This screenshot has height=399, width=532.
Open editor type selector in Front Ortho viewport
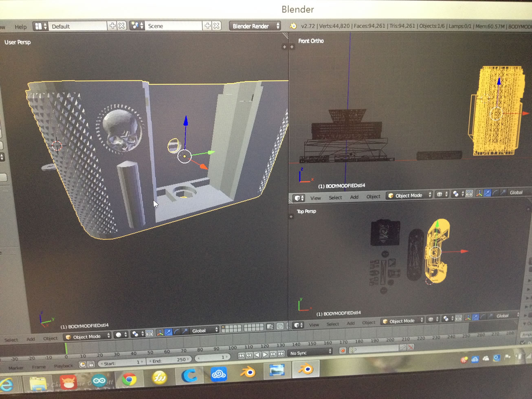299,198
